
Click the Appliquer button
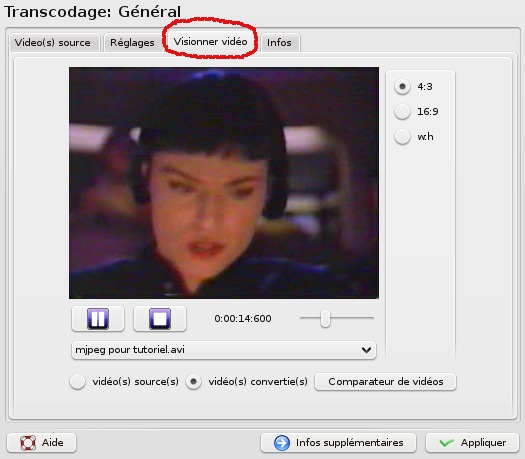tap(472, 443)
